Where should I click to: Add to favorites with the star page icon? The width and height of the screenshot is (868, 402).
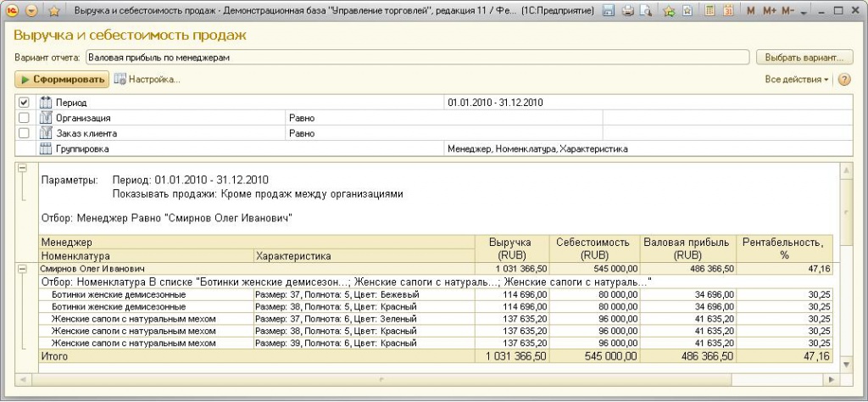click(687, 10)
